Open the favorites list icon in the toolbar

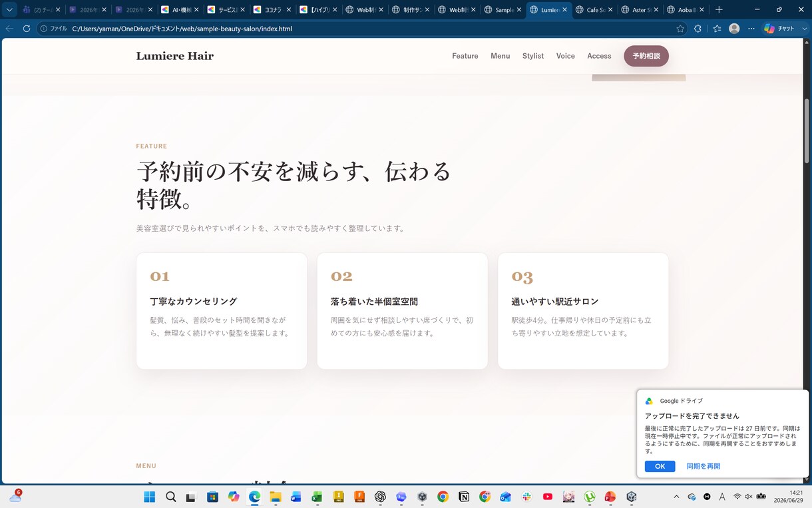pyautogui.click(x=717, y=29)
